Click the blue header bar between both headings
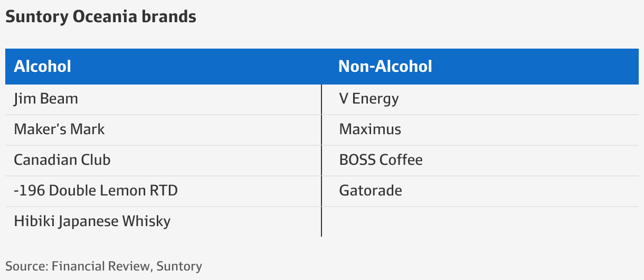Image resolution: width=644 pixels, height=280 pixels. coord(205,67)
